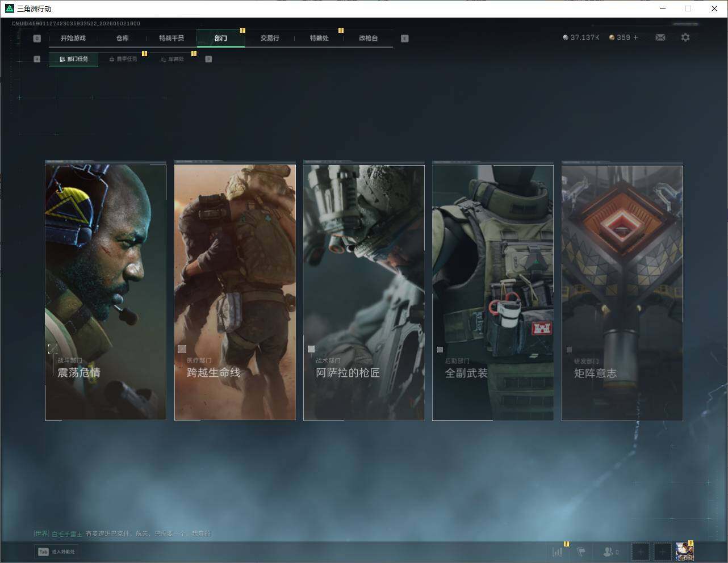Switch to the 改枪台 tab
Image resolution: width=728 pixels, height=563 pixels.
[368, 39]
